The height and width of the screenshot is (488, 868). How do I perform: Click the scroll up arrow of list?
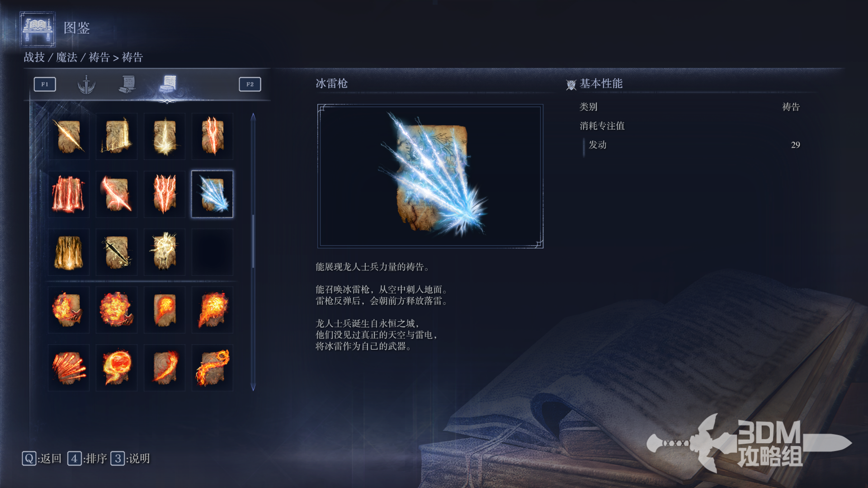253,117
